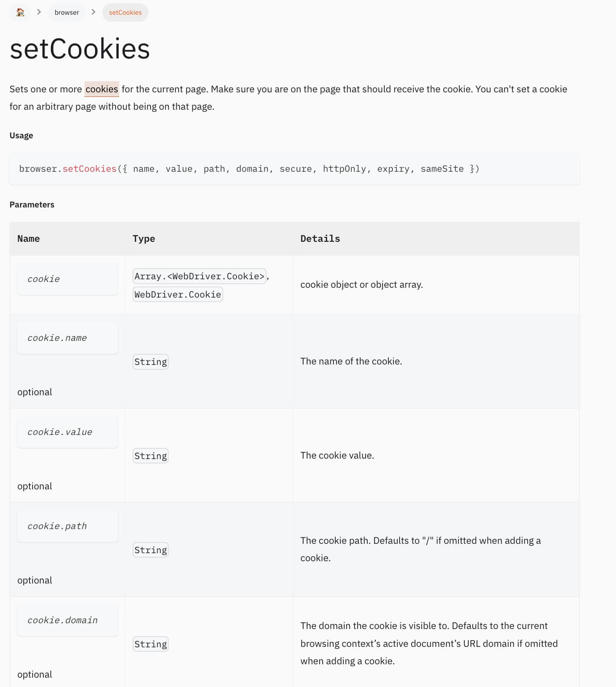The height and width of the screenshot is (687, 616).
Task: Select the cookie.domain parameter box
Action: click(67, 621)
